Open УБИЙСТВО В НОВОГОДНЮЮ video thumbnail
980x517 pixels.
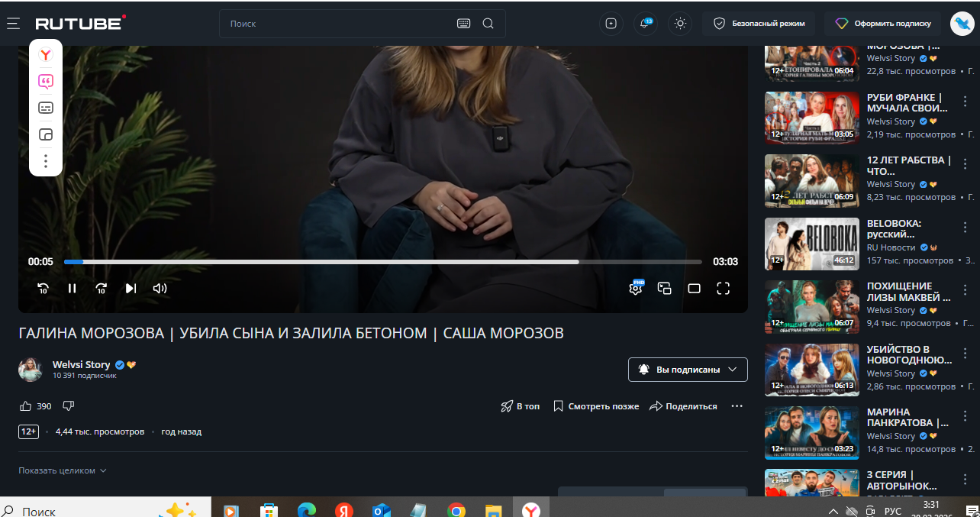[x=812, y=370]
